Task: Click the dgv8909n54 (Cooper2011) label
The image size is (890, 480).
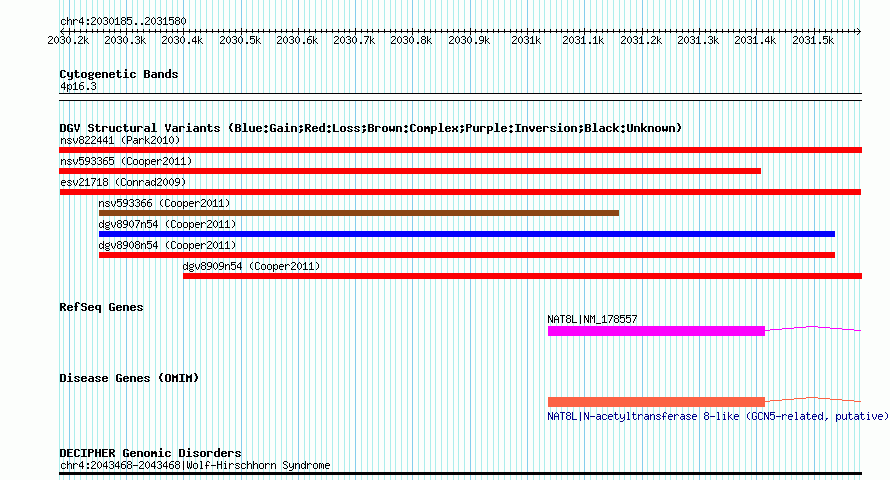Action: (x=251, y=266)
